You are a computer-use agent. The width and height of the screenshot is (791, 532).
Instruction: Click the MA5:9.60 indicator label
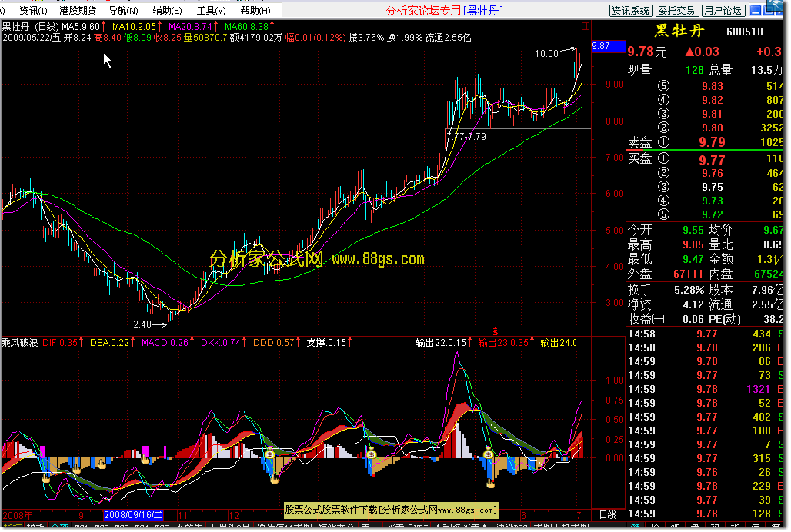point(81,27)
